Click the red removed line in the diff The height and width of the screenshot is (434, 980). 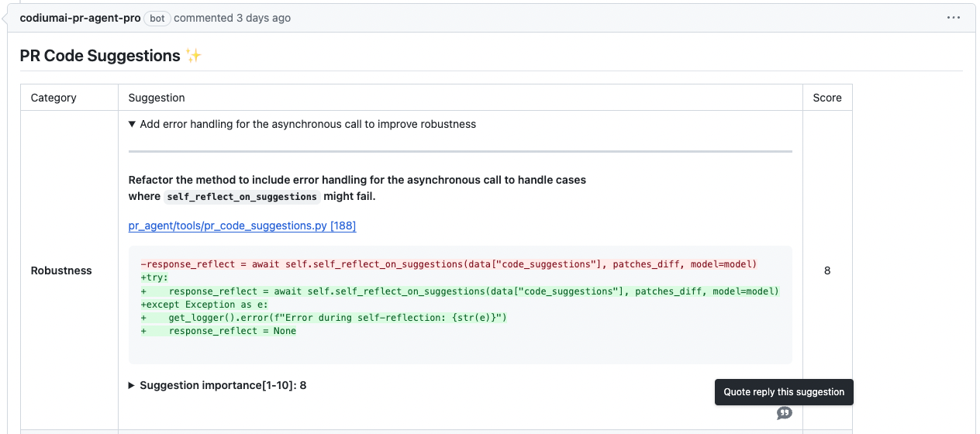(x=448, y=264)
